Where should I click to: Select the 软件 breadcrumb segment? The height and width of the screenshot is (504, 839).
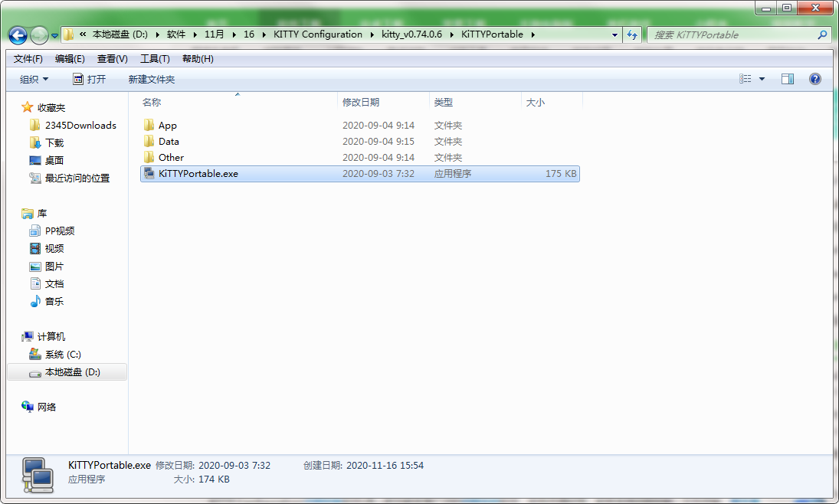176,34
